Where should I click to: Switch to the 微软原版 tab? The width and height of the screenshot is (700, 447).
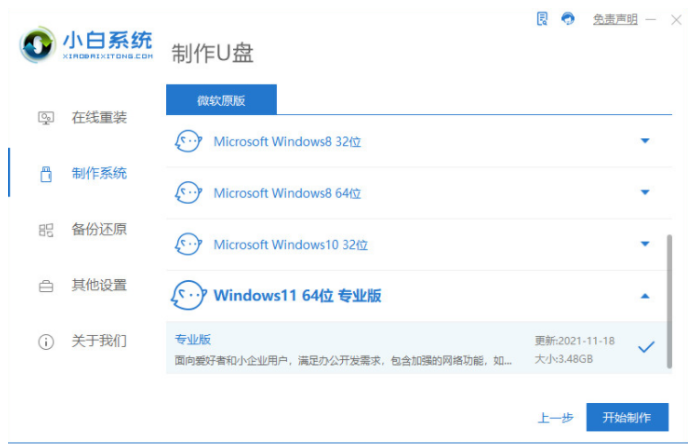click(x=220, y=99)
